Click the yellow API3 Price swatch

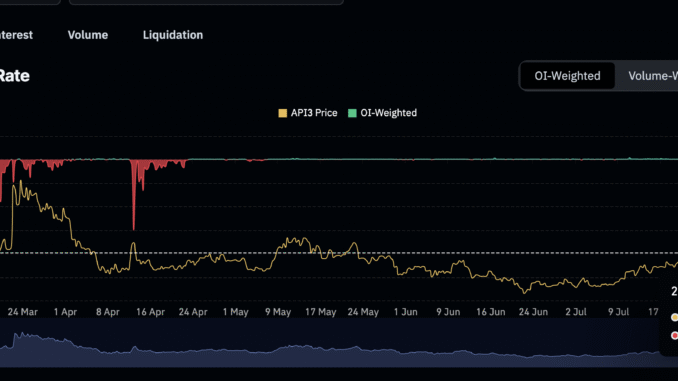(x=282, y=113)
